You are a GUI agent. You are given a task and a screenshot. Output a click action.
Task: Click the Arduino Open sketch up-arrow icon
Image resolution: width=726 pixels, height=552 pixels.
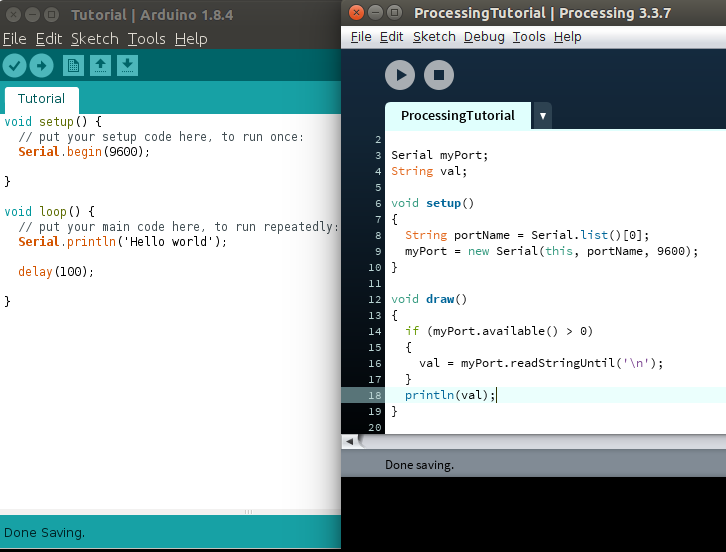click(x=100, y=66)
